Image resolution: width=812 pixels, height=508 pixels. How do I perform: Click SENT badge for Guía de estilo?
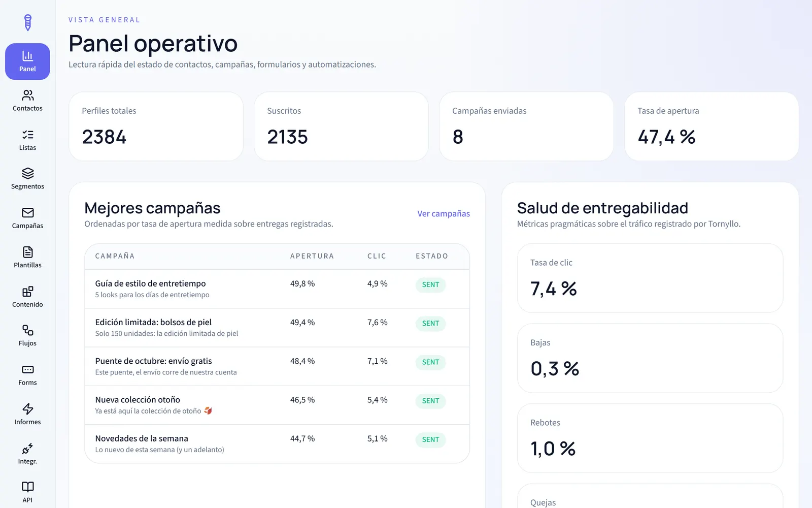[430, 284]
